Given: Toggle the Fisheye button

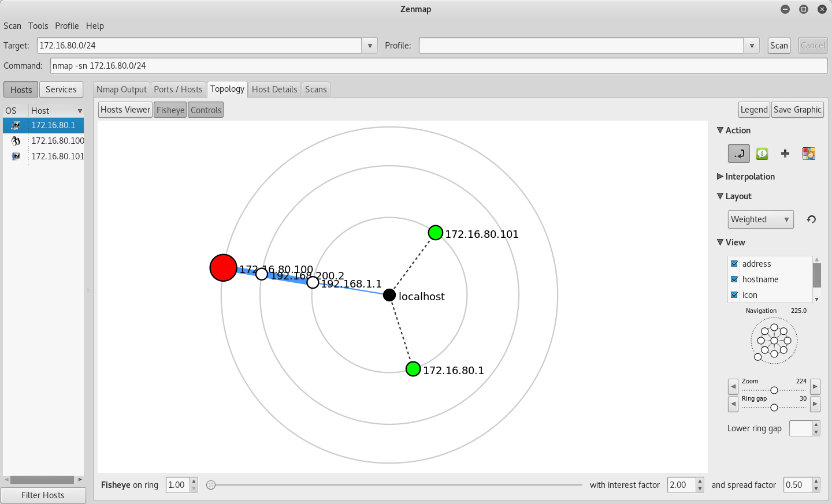Looking at the screenshot, I should click(170, 110).
